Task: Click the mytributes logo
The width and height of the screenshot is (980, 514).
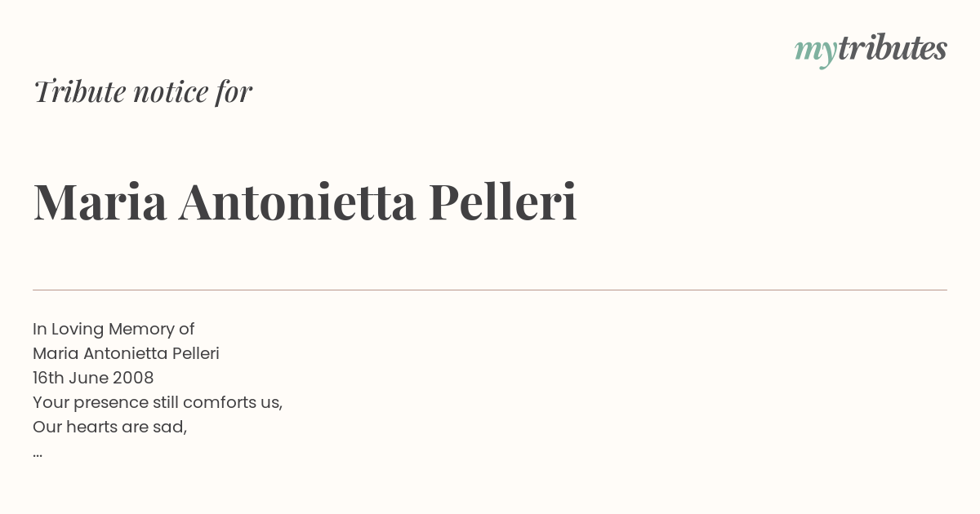Action: click(x=871, y=50)
